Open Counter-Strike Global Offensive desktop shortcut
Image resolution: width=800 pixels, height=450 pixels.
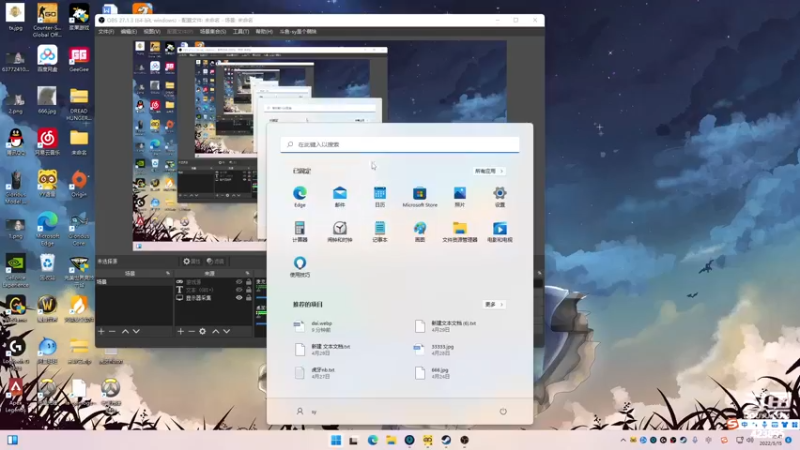47,20
